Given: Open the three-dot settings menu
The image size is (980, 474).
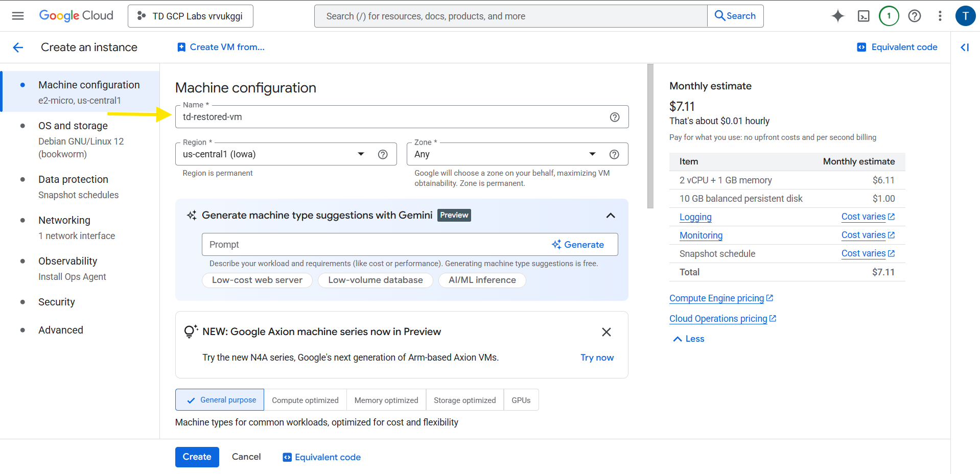Looking at the screenshot, I should [940, 16].
